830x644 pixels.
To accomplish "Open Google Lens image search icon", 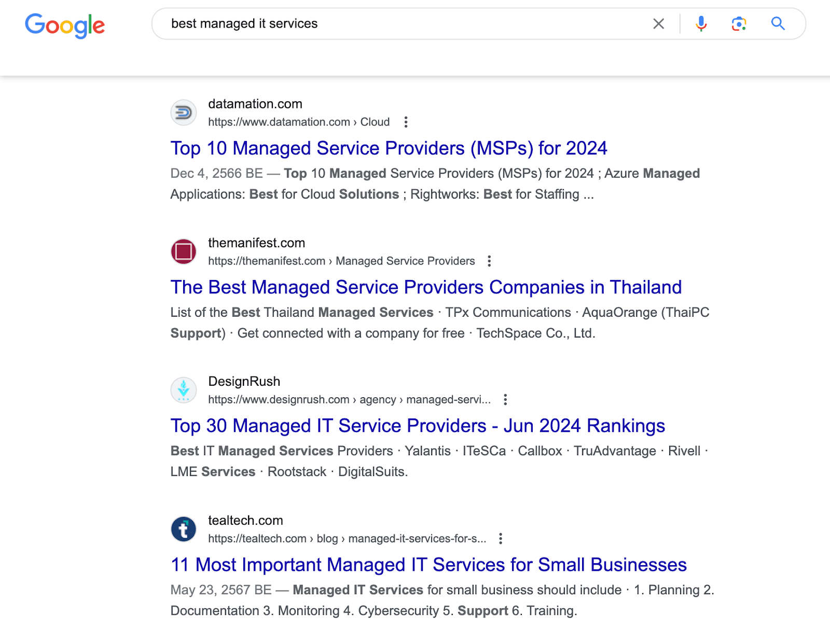I will pyautogui.click(x=739, y=24).
